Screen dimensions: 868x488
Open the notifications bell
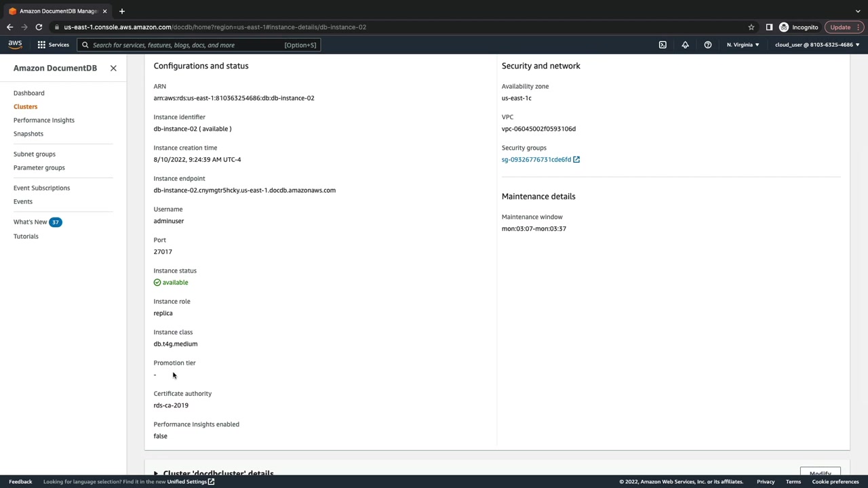click(685, 45)
